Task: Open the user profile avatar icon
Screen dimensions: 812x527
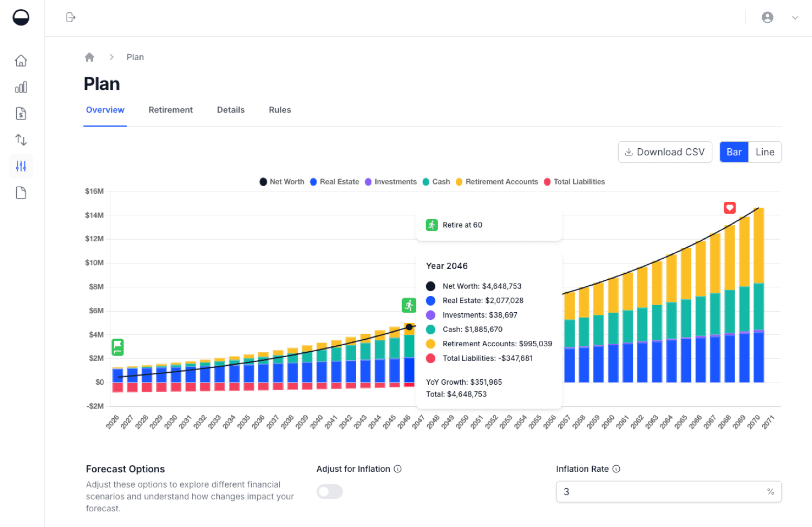Action: [x=768, y=17]
